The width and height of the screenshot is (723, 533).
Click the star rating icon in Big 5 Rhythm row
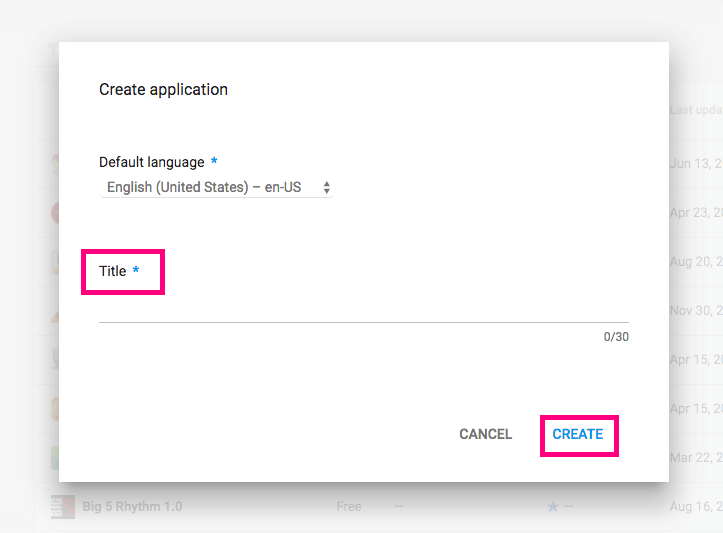point(553,507)
